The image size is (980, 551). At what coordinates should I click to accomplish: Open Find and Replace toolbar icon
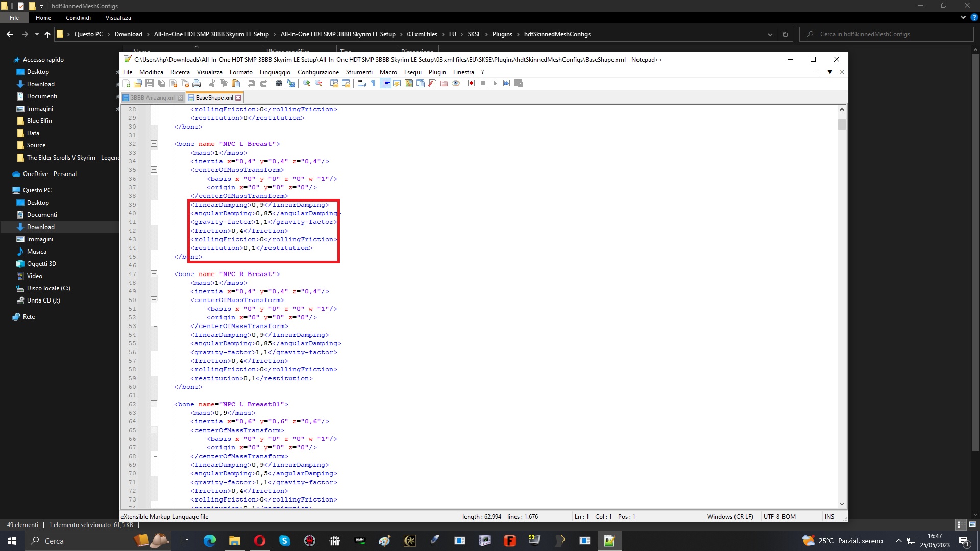pyautogui.click(x=290, y=84)
